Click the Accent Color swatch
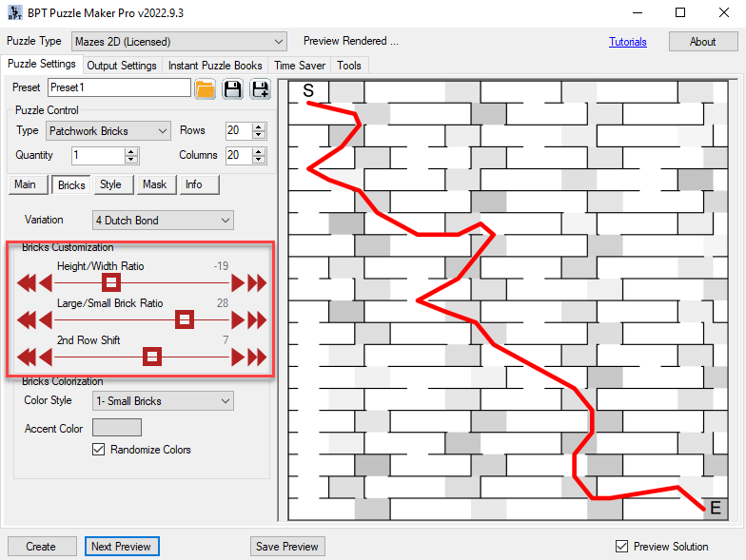This screenshot has width=746, height=560. tap(117, 428)
